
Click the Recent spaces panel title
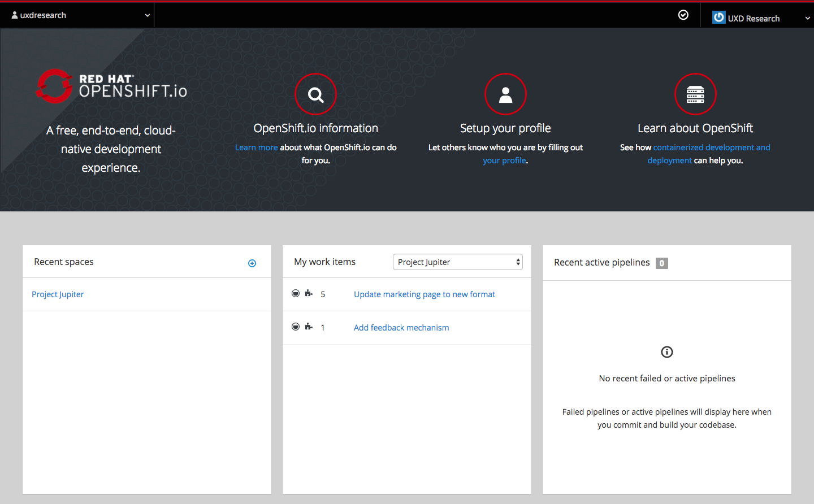tap(64, 262)
